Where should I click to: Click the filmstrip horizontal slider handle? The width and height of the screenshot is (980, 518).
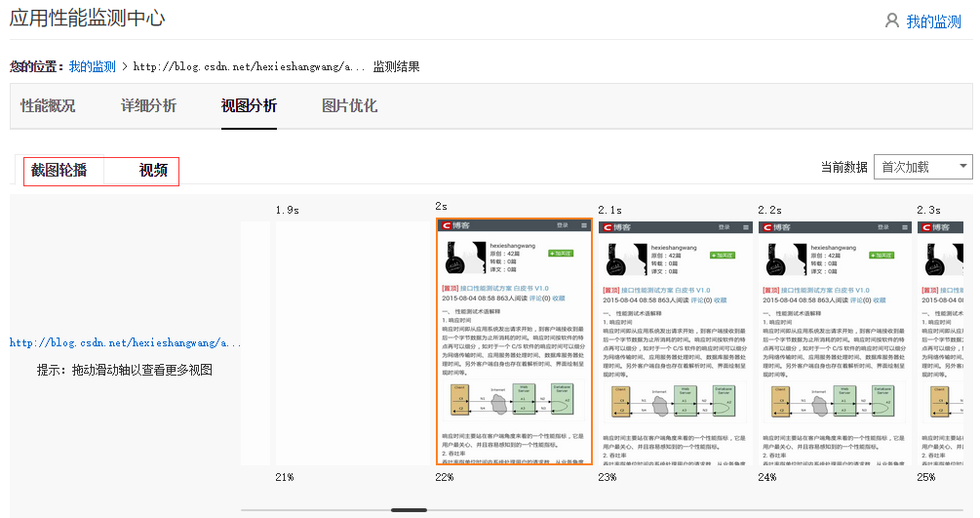409,510
